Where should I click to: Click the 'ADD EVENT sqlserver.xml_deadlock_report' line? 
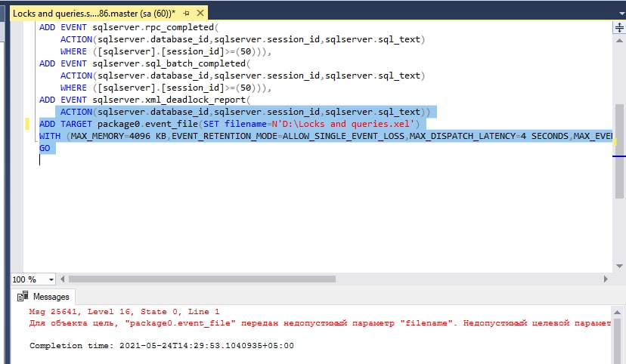[x=144, y=100]
